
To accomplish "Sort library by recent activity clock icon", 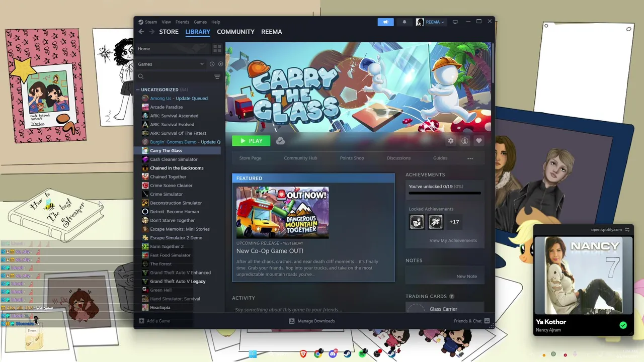I will pos(212,64).
